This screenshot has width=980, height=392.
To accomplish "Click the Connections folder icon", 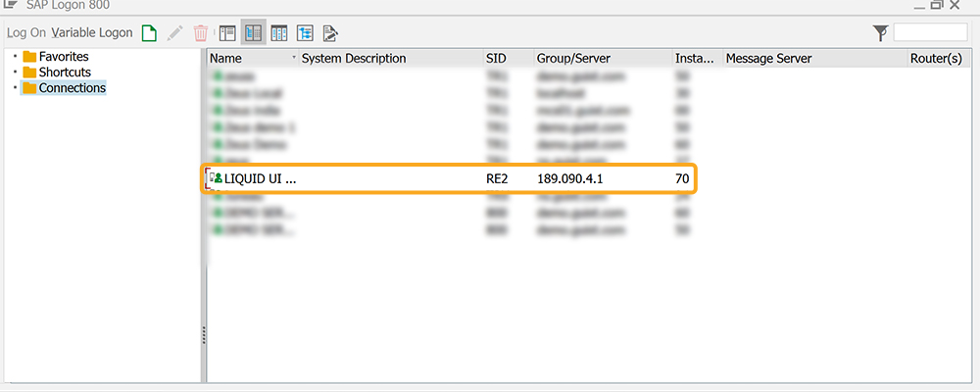I will click(29, 88).
